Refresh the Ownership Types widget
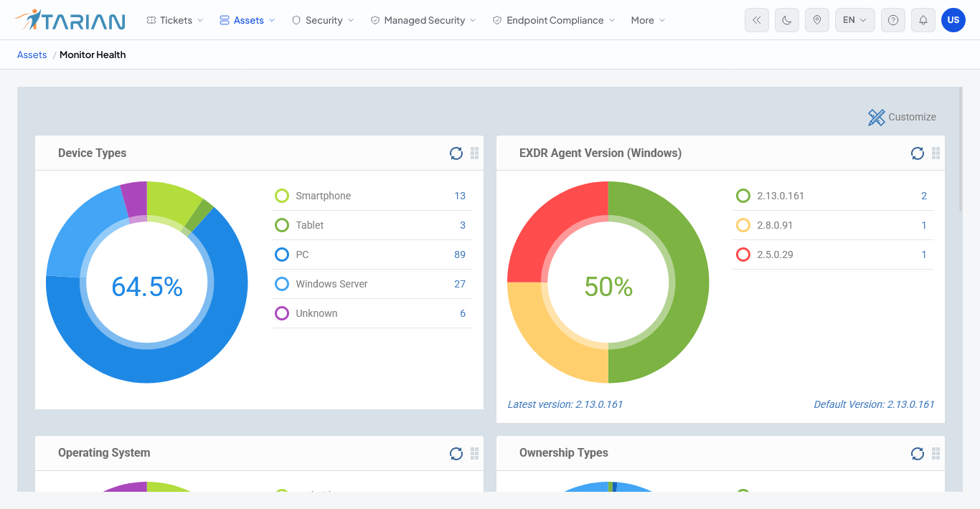Viewport: 980px width, 509px height. (918, 453)
